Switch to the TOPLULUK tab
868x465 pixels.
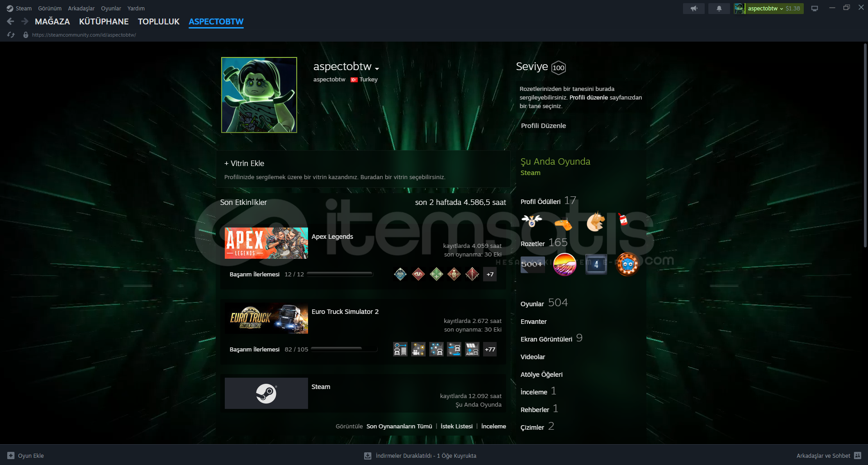(x=159, y=21)
